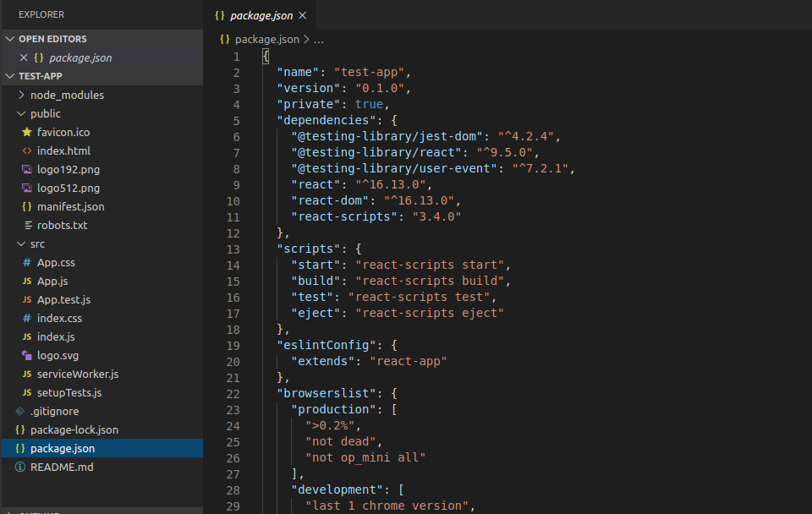Screen dimensions: 812x514
Task: Open logo.svg file
Action: [x=58, y=356]
